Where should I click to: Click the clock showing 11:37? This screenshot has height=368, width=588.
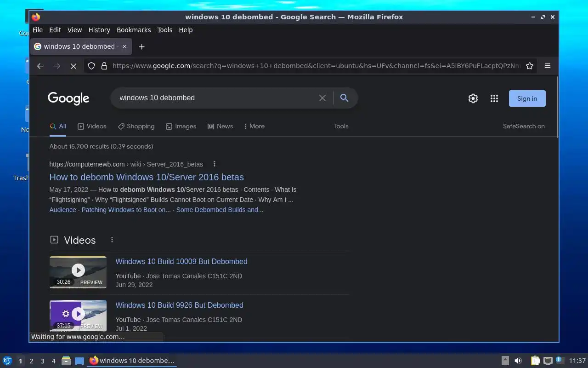[577, 361]
